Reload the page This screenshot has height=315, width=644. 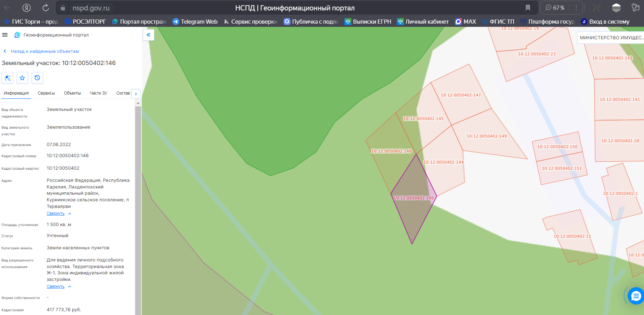point(46,8)
